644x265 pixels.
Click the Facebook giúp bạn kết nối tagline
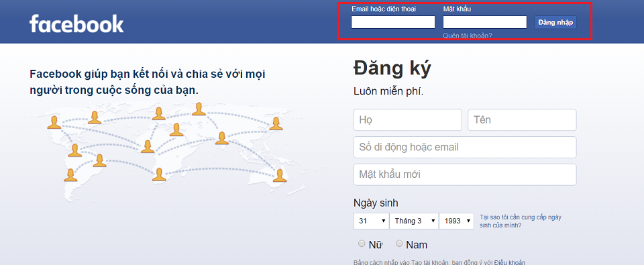pos(148,82)
